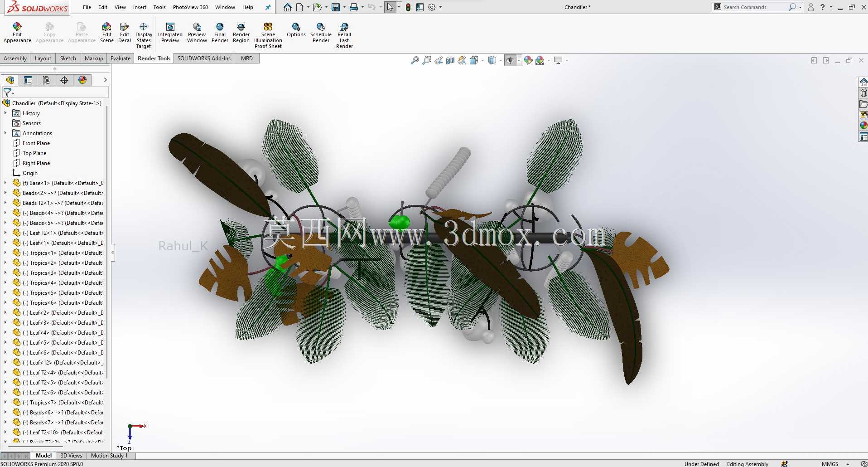The width and height of the screenshot is (868, 467).
Task: Start the Final Render
Action: click(220, 33)
